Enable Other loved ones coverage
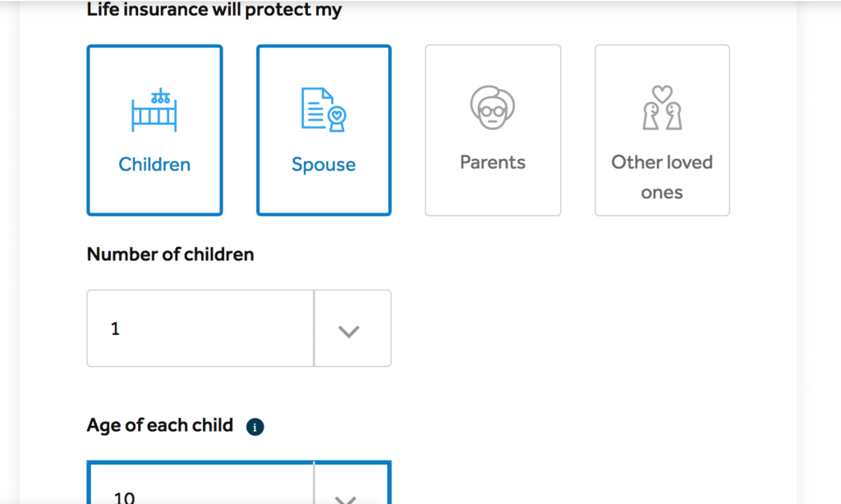The image size is (841, 504). 662,130
